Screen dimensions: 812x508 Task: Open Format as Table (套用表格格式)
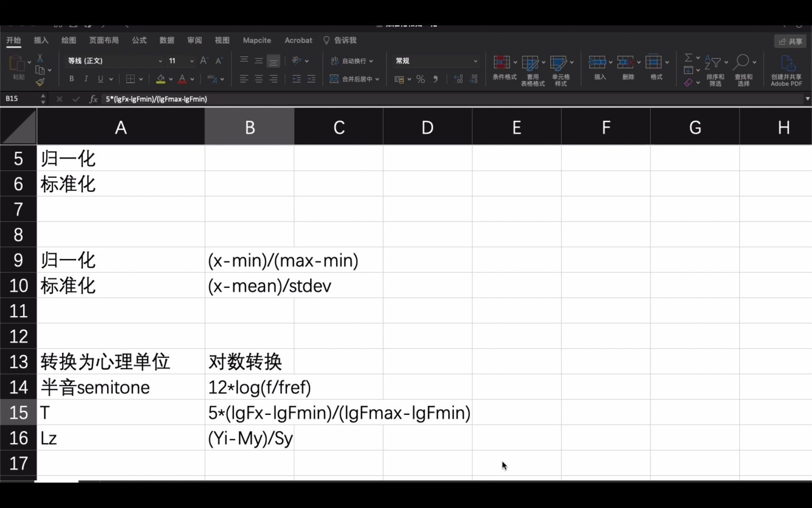click(533, 71)
